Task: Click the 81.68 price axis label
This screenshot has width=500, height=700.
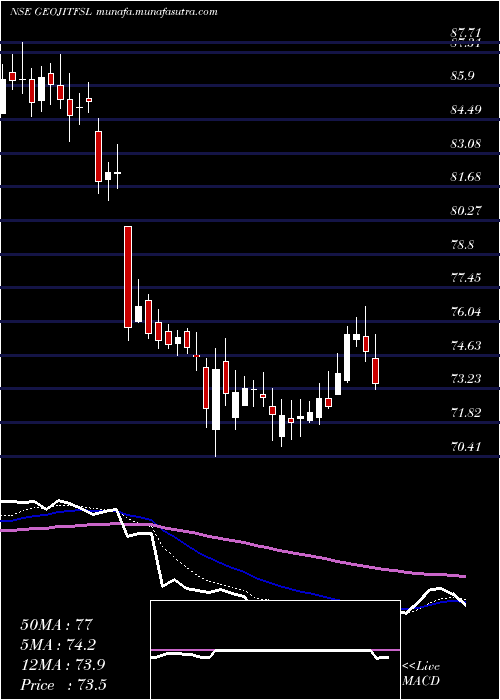Action: (x=466, y=177)
